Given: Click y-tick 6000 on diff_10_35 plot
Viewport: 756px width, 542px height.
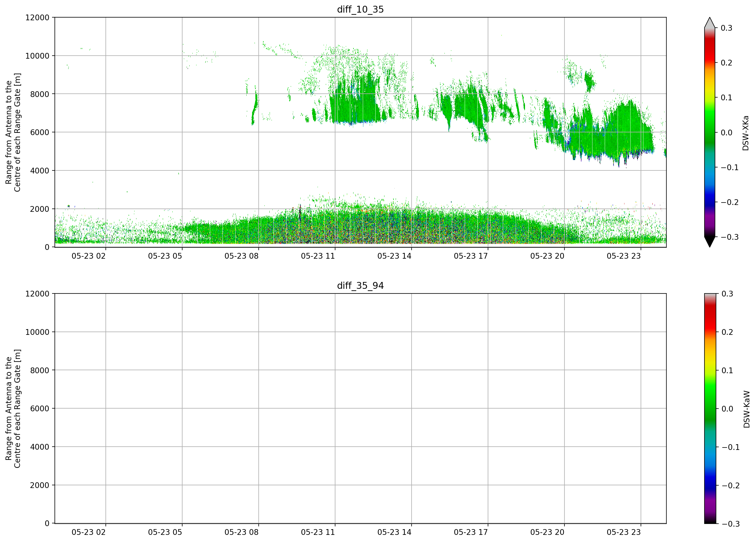Looking at the screenshot, I should pos(40,132).
